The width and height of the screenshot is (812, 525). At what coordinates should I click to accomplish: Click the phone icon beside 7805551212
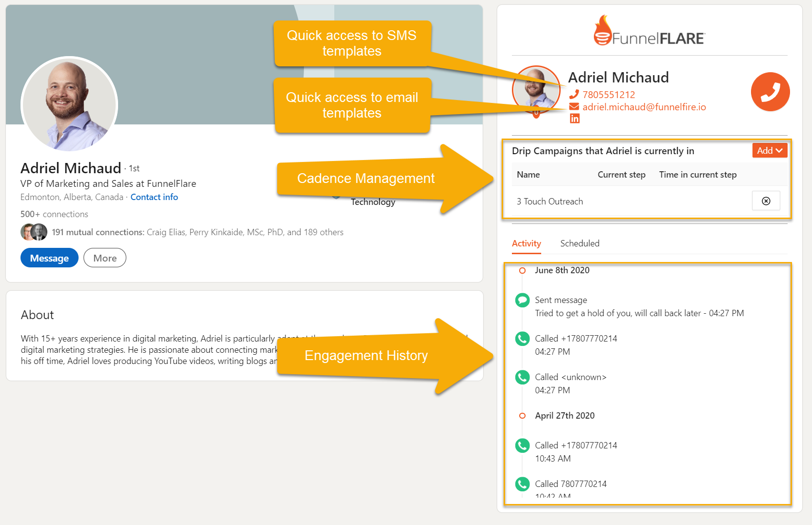pyautogui.click(x=574, y=95)
